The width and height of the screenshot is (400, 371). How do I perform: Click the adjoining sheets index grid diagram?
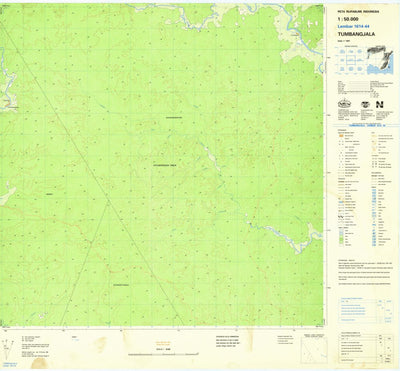click(x=351, y=60)
